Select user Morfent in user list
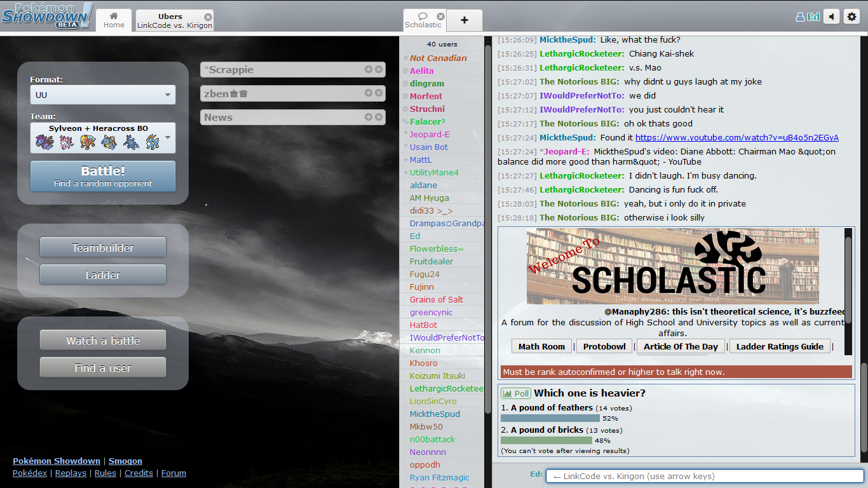This screenshot has width=868, height=488. [x=442, y=96]
